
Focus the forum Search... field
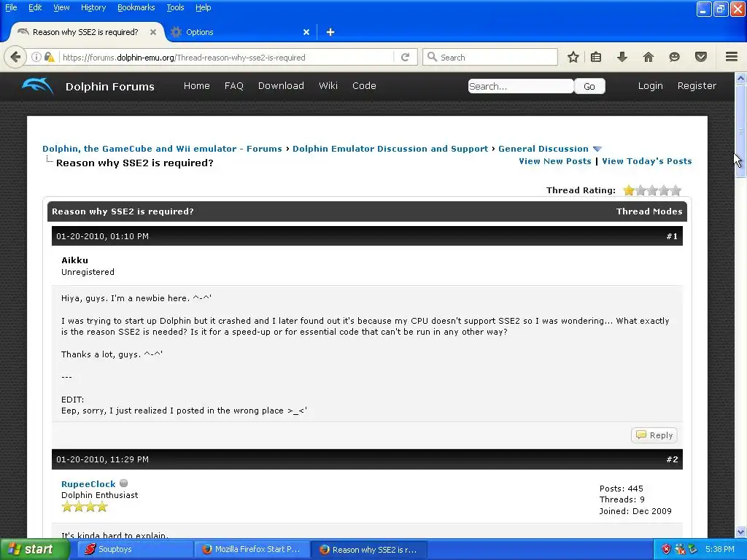[521, 86]
